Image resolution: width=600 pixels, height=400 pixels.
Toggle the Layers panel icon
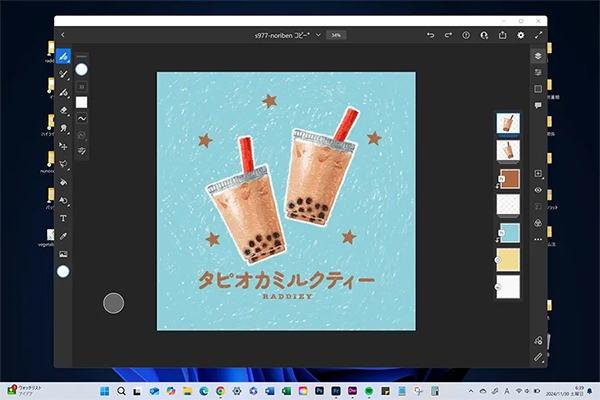(538, 56)
